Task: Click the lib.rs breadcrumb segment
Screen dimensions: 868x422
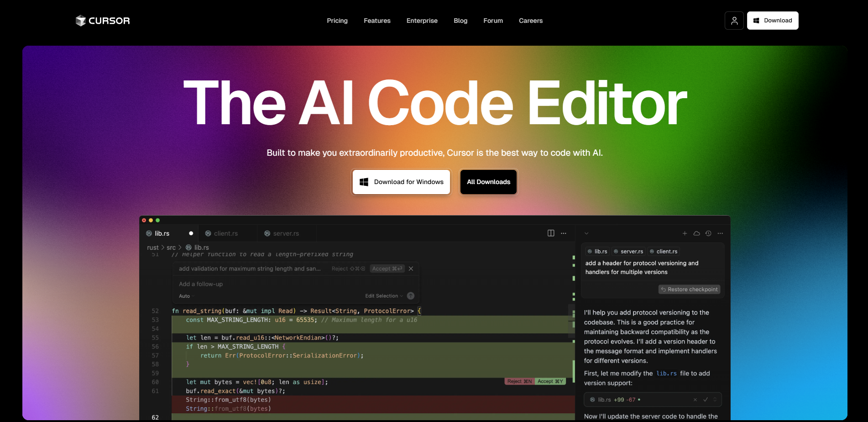Action: [197, 248]
